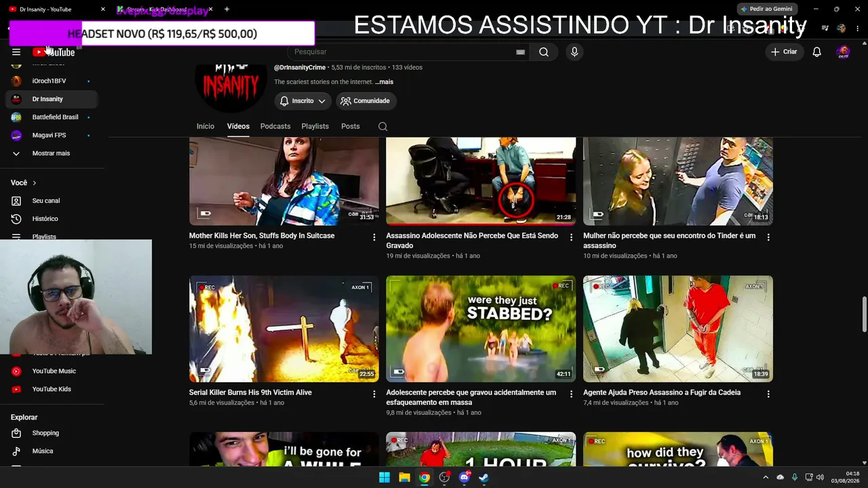Screen dimensions: 868x488
Task: Open OBS Studio from the taskbar
Action: pos(444,477)
